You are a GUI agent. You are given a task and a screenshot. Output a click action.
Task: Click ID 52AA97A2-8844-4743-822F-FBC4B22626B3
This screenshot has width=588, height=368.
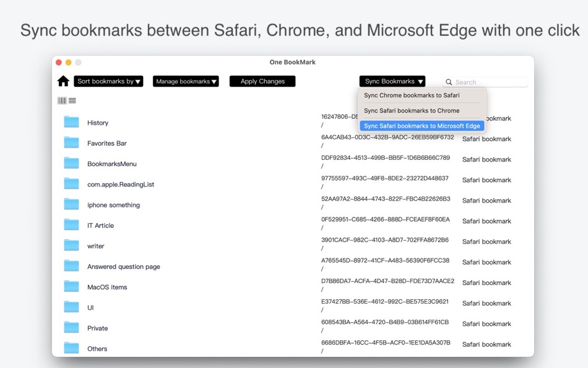[x=386, y=199]
